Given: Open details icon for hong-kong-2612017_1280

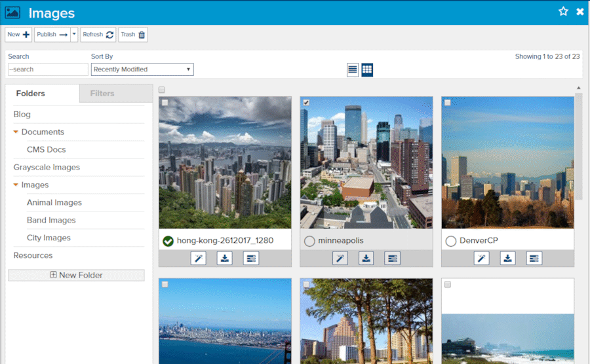Looking at the screenshot, I should 251,259.
